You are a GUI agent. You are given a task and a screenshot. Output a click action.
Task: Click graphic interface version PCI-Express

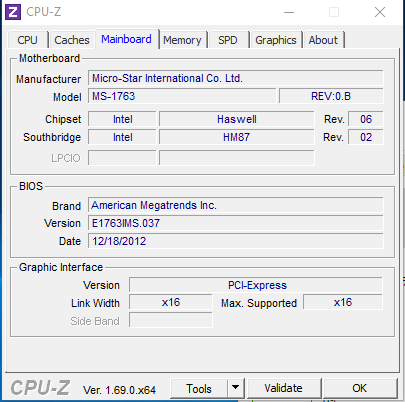click(256, 285)
